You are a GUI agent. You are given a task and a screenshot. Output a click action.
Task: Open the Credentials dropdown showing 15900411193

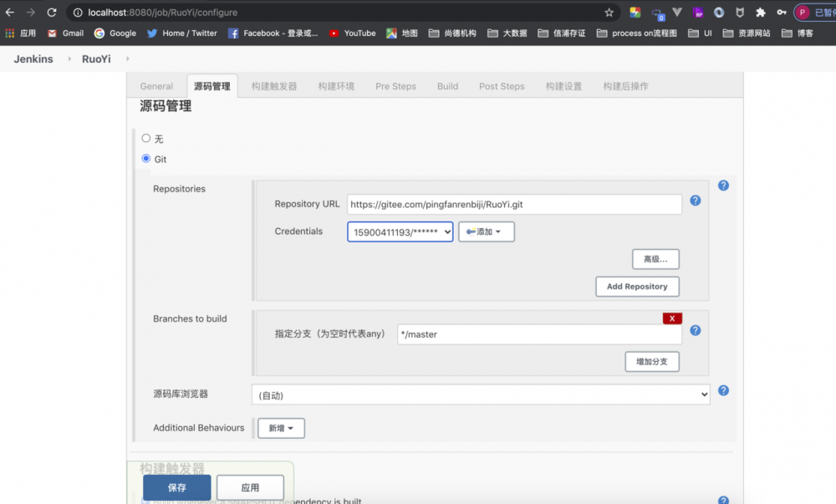point(400,232)
